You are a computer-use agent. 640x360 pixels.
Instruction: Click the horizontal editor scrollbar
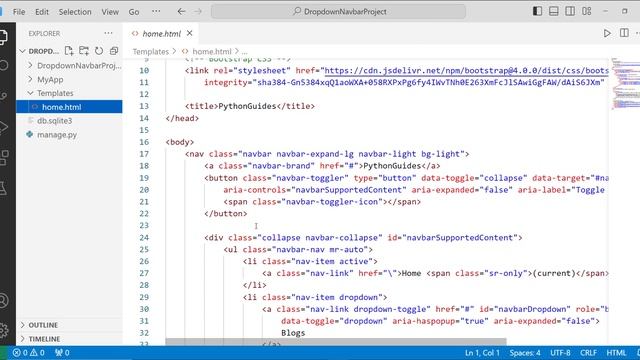click(x=336, y=342)
